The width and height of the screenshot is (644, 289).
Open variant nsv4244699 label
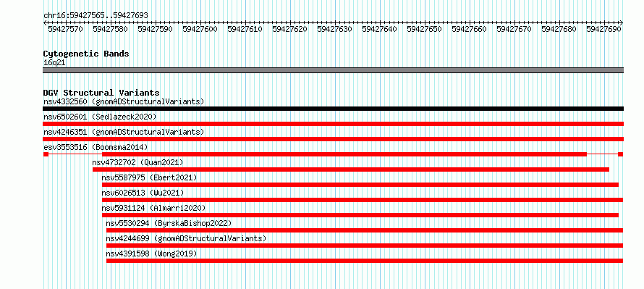[x=186, y=238]
